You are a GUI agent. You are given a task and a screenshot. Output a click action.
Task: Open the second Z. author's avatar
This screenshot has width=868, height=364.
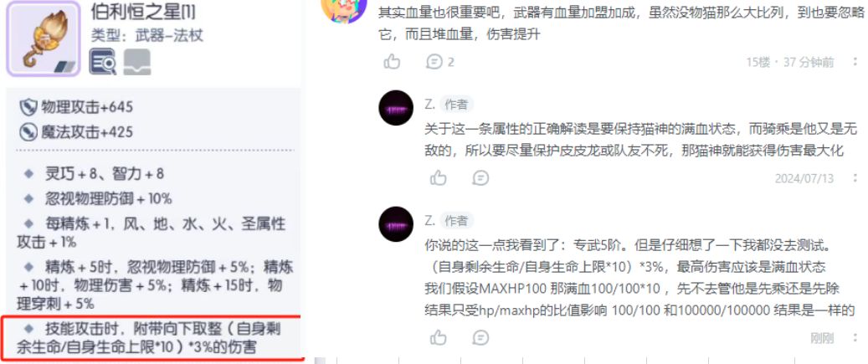[396, 224]
